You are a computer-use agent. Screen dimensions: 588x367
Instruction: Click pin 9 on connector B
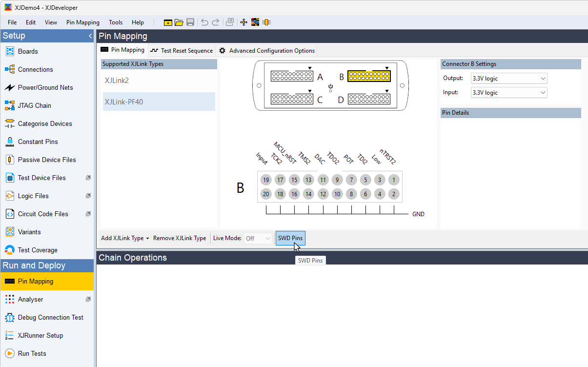point(337,180)
